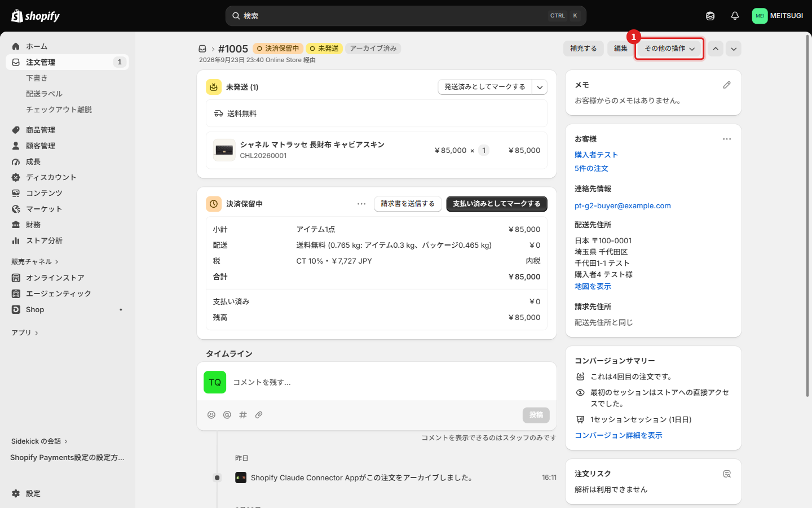The width and height of the screenshot is (812, 508).
Task: Open 地図を表示 link
Action: 593,286
